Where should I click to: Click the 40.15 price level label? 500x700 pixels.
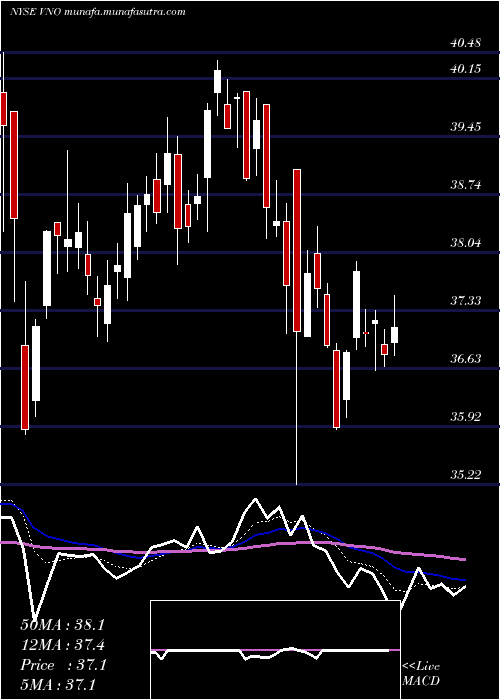[466, 69]
